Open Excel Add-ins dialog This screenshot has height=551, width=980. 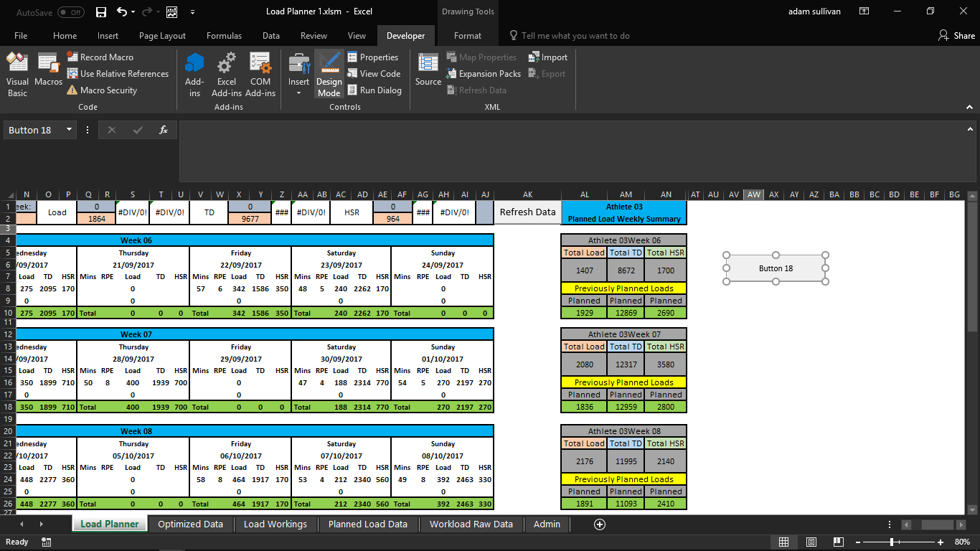[x=227, y=74]
